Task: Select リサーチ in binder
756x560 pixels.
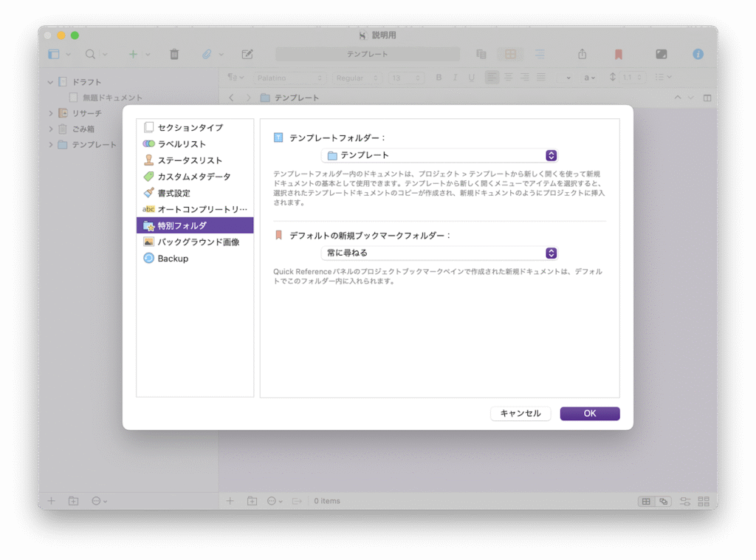Action: coord(87,113)
